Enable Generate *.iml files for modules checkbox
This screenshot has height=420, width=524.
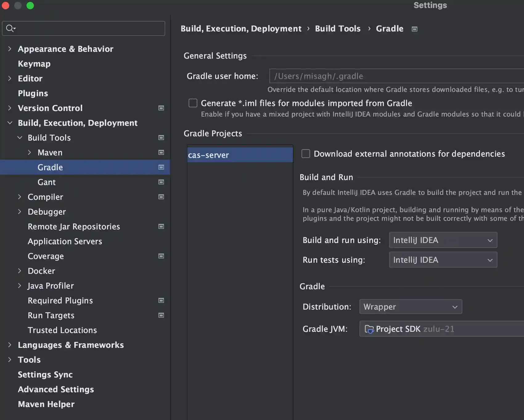193,103
